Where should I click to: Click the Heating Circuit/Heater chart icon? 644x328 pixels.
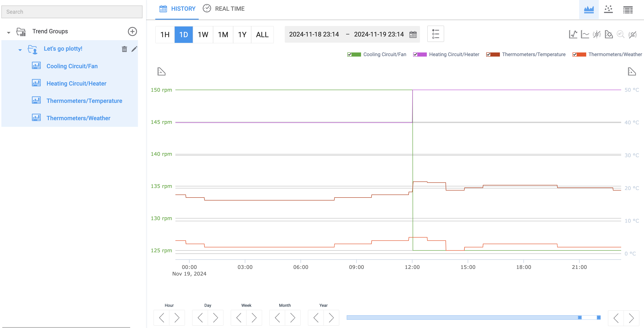[x=36, y=83]
